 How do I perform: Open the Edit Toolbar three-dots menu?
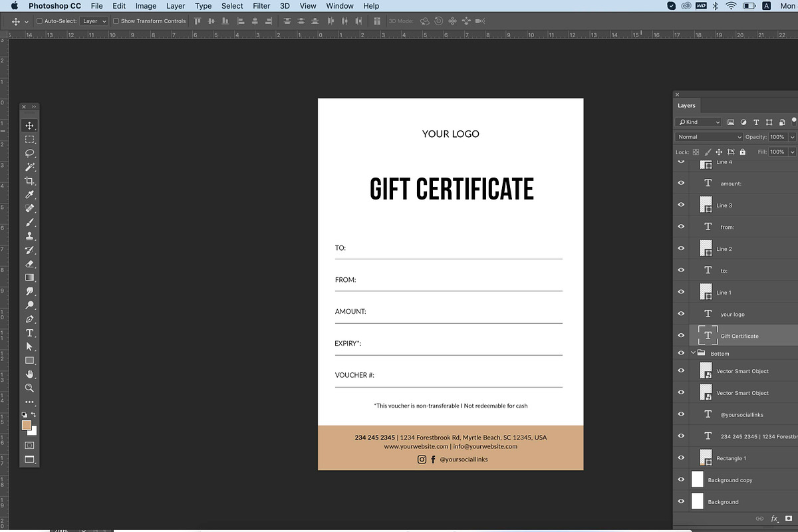point(29,402)
